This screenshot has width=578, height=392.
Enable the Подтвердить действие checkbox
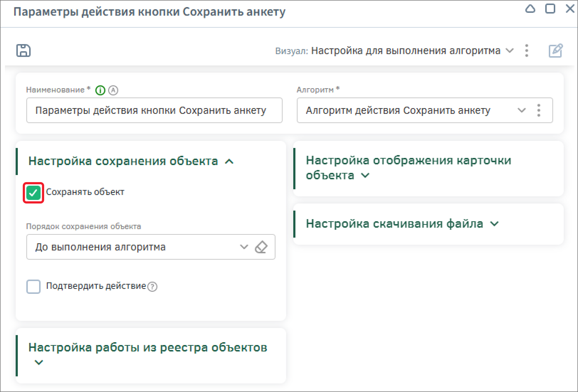tap(33, 286)
